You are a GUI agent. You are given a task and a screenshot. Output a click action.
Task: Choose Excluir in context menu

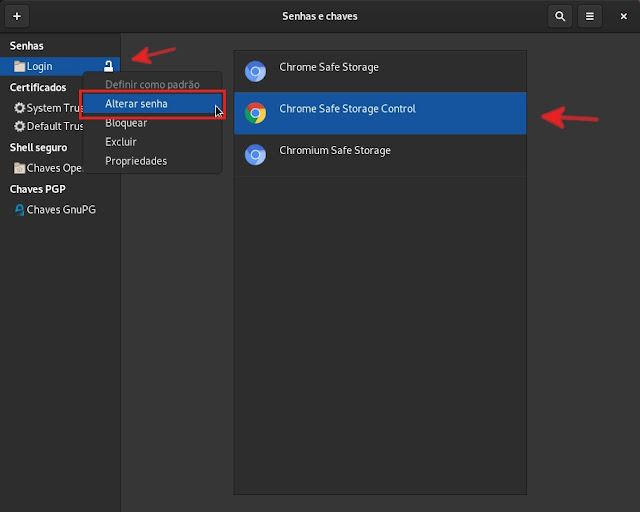153,142
